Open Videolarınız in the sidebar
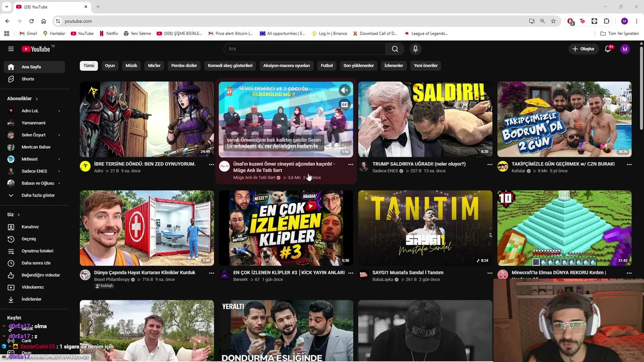The image size is (644, 362). [x=34, y=287]
